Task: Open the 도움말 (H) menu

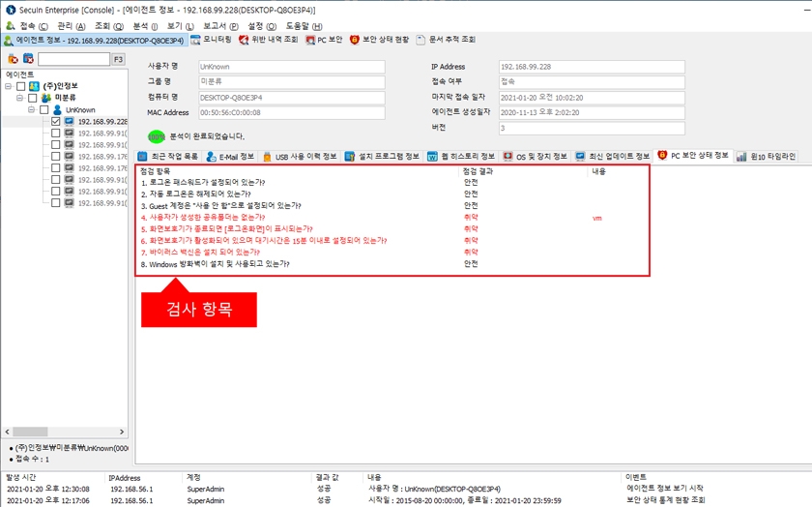Action: coord(304,26)
